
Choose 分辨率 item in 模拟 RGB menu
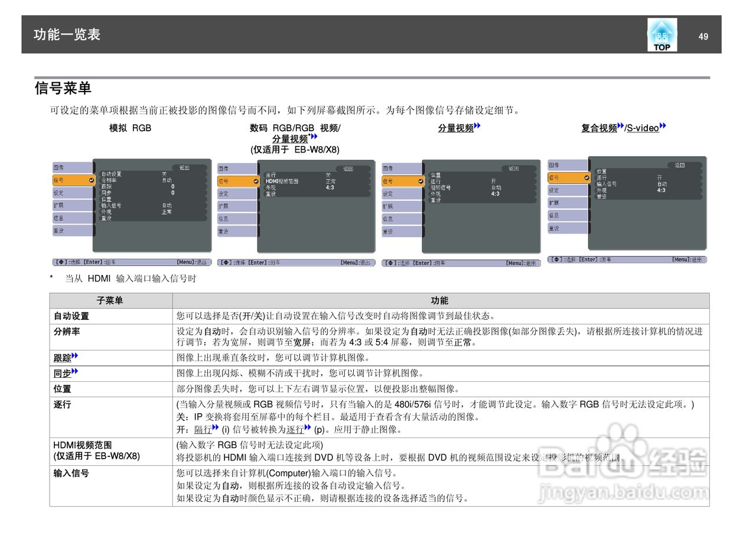(x=109, y=180)
